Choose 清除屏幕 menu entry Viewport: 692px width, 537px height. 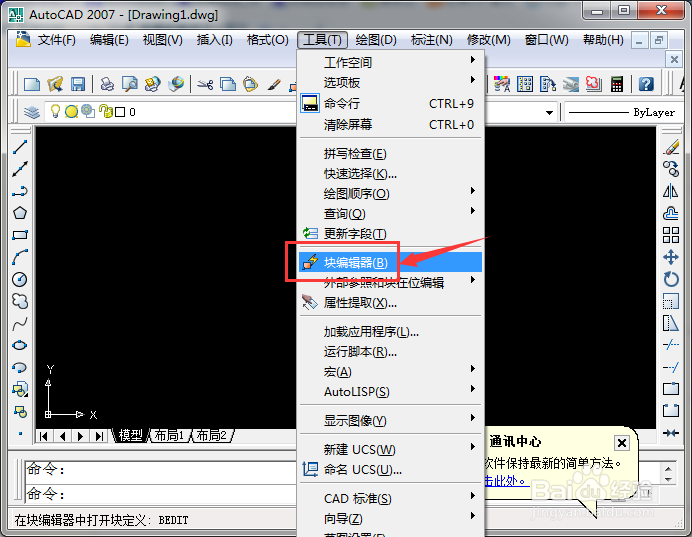(391, 125)
